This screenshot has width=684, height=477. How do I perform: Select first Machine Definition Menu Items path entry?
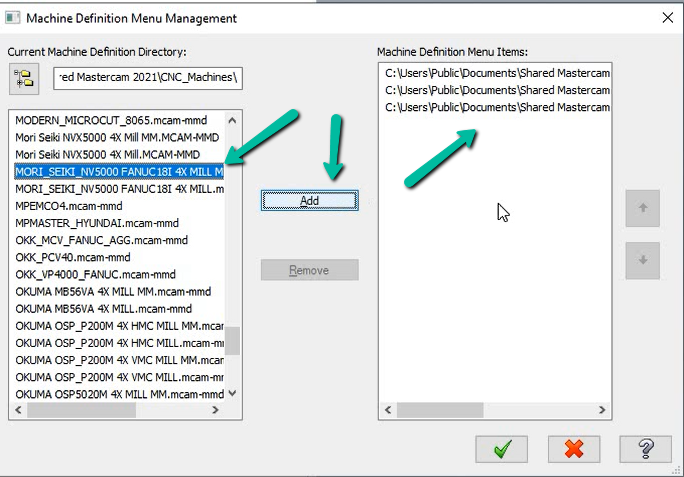(x=497, y=73)
